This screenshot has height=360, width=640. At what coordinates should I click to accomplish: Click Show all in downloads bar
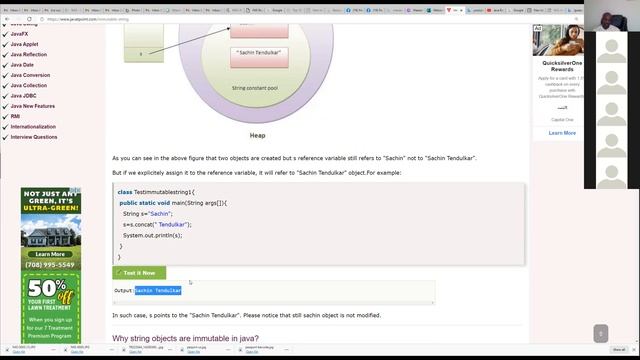point(619,350)
